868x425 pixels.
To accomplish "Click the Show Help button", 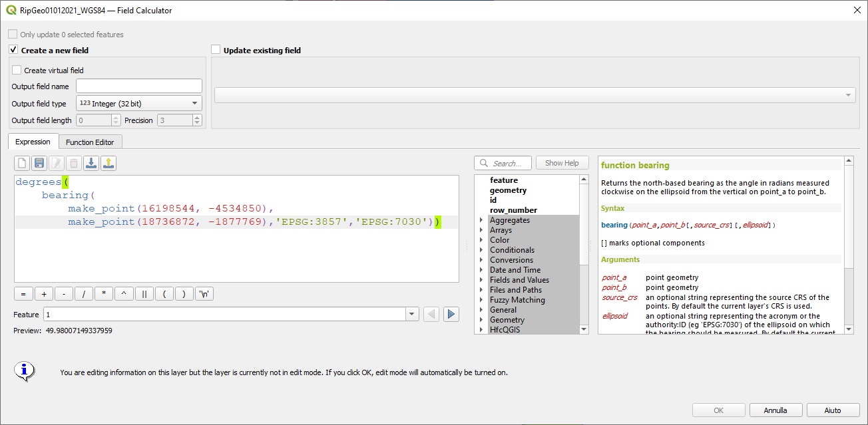I will coord(562,163).
